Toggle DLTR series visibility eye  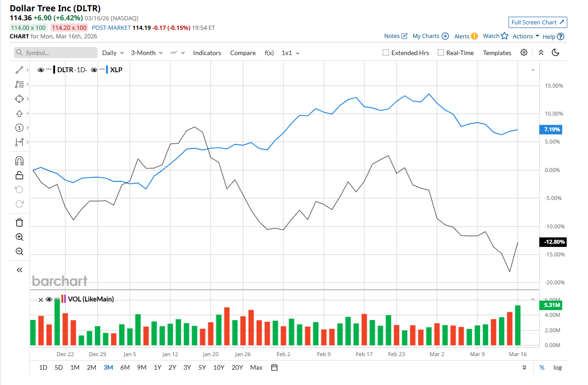pos(41,70)
